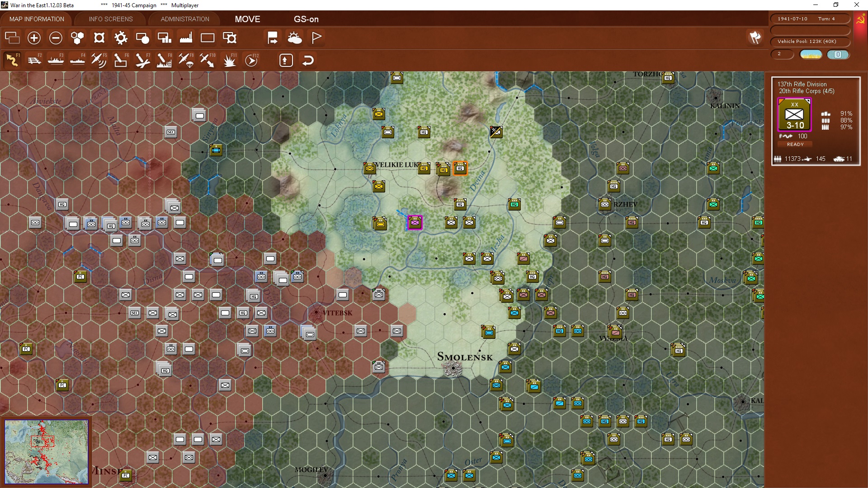Screen dimensions: 868x488
Task: Select F1 move mode arrow icon
Action: click(12, 60)
